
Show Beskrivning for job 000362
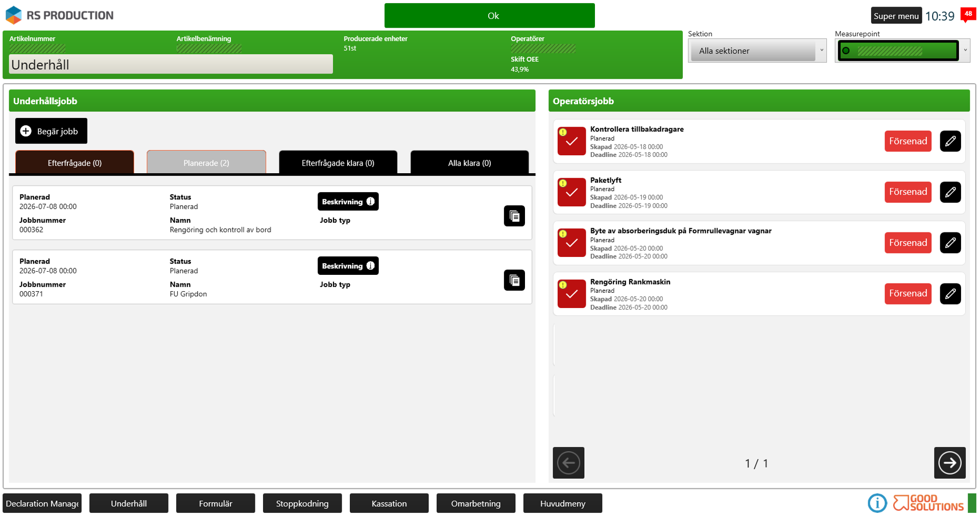(348, 202)
